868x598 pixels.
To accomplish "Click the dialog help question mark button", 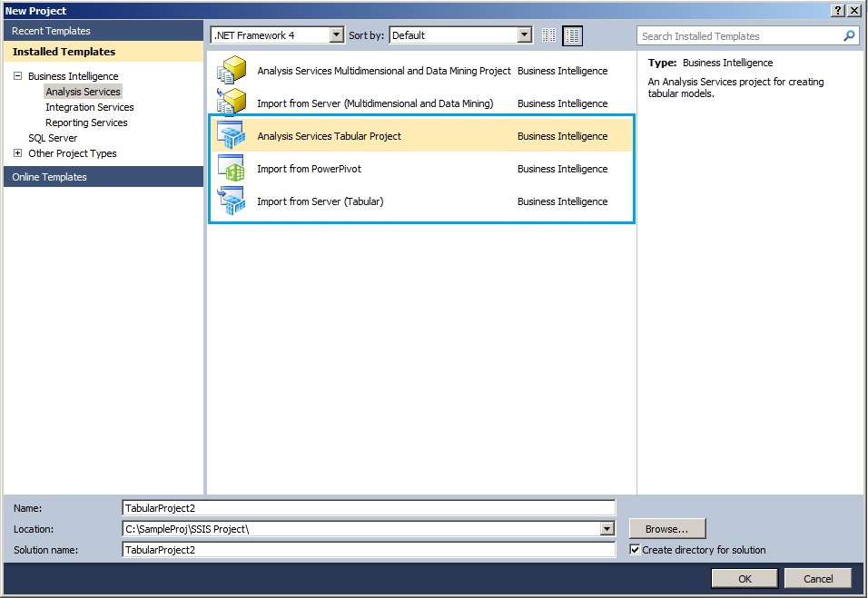I will tap(838, 11).
